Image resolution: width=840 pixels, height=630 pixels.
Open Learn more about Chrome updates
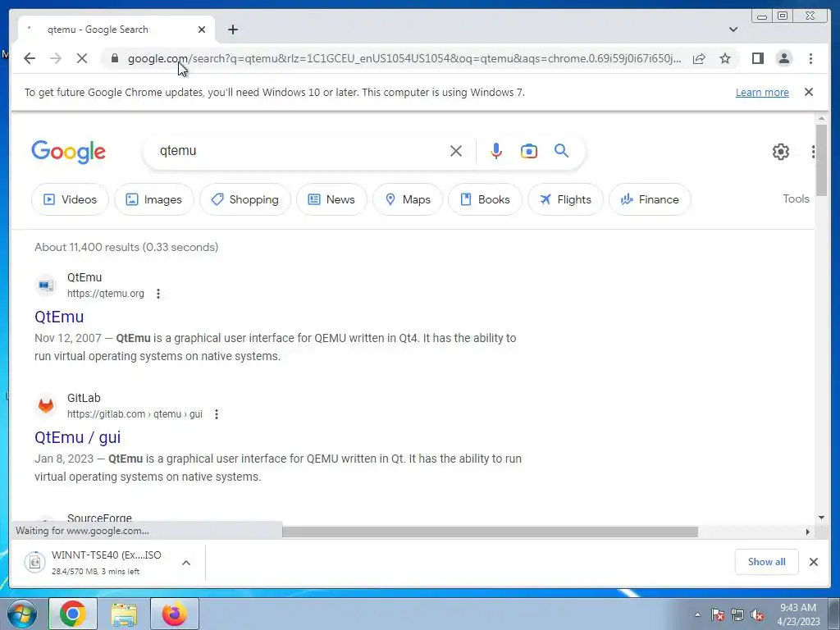click(x=762, y=92)
